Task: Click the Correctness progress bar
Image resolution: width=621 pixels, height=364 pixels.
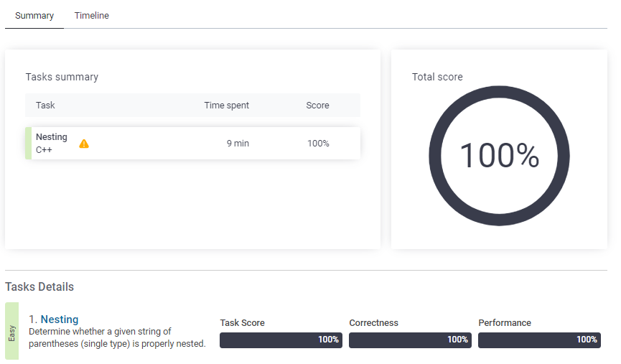Action: [410, 340]
